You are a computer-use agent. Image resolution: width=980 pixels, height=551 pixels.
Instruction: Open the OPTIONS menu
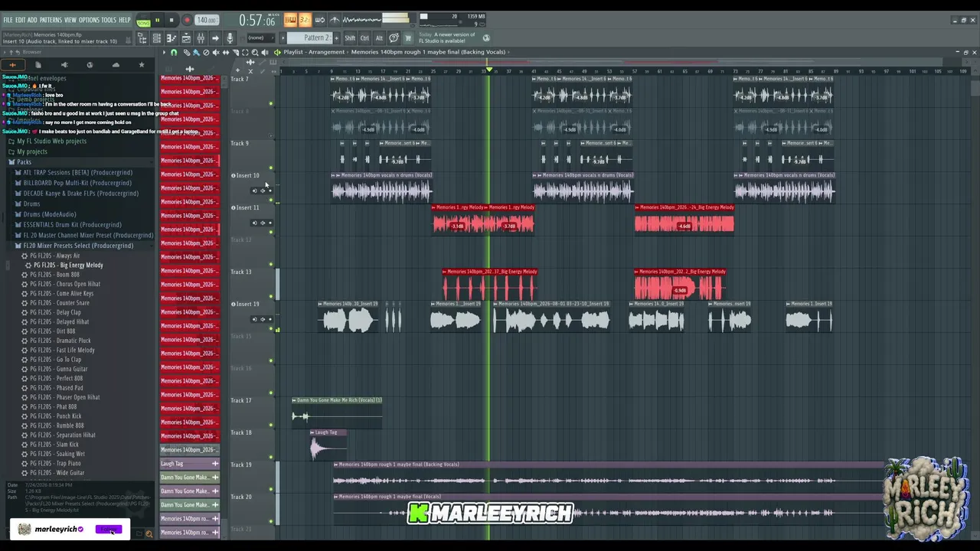click(89, 20)
